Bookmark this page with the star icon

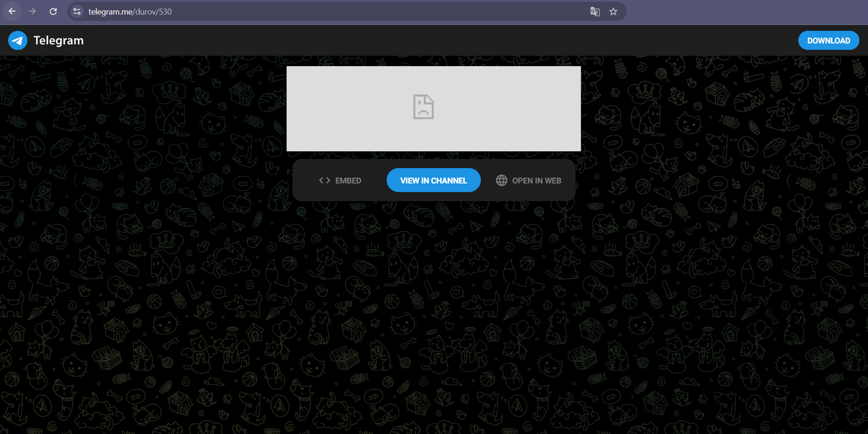(613, 12)
